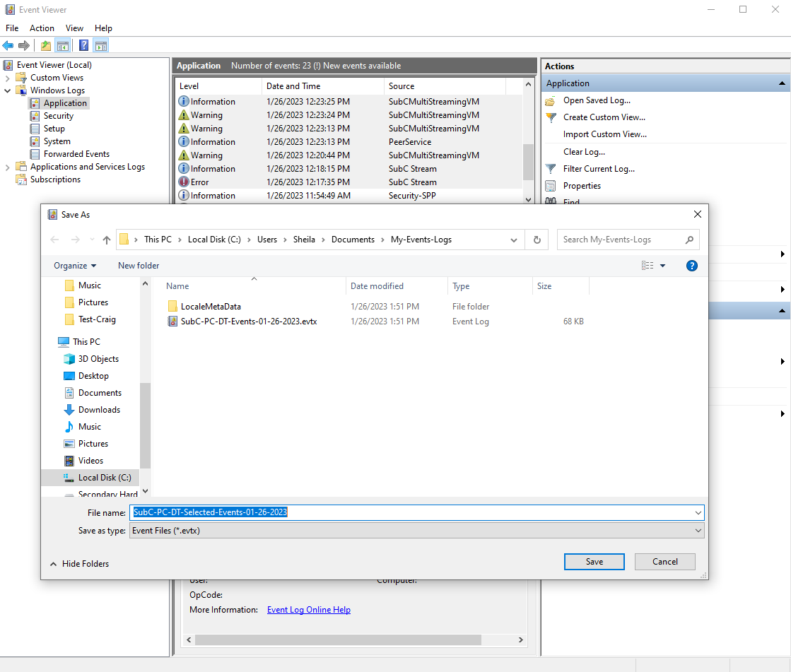Open the Organize dropdown menu
This screenshot has height=672, width=791.
click(75, 266)
